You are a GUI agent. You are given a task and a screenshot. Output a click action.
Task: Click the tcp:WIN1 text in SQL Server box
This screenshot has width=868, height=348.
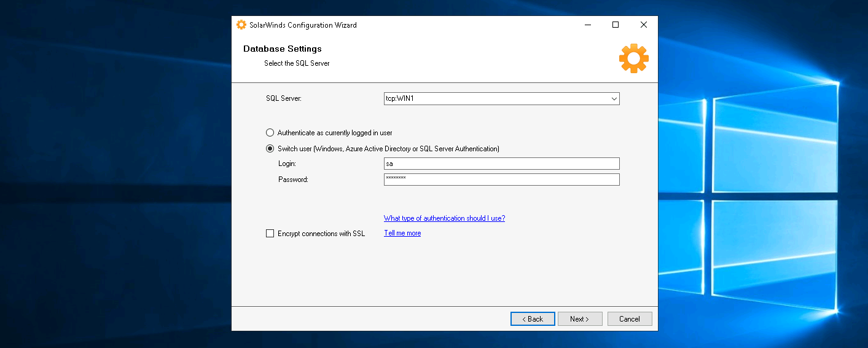click(x=400, y=99)
